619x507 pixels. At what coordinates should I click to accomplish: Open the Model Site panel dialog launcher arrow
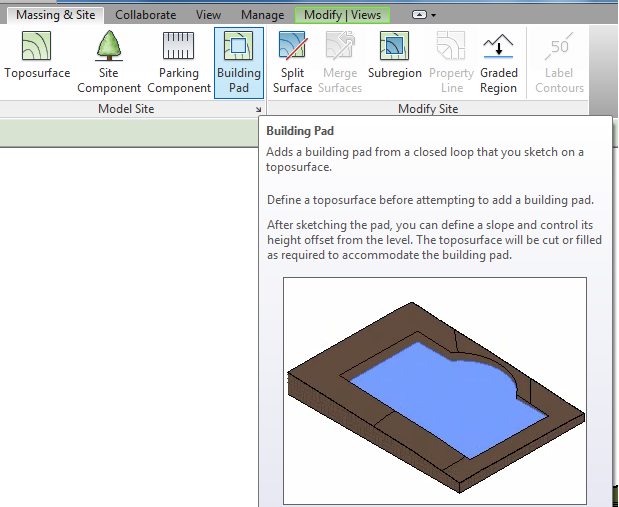258,109
